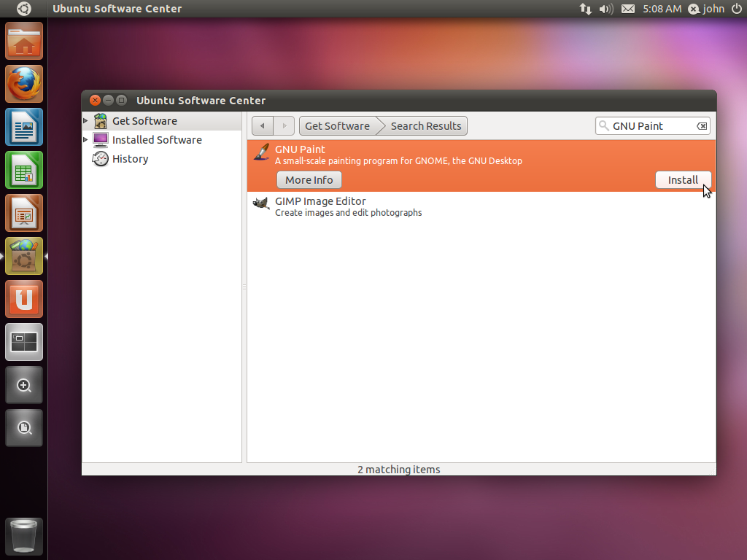Launch Firefox from the dock
Viewport: 747px width, 560px height.
(x=24, y=84)
